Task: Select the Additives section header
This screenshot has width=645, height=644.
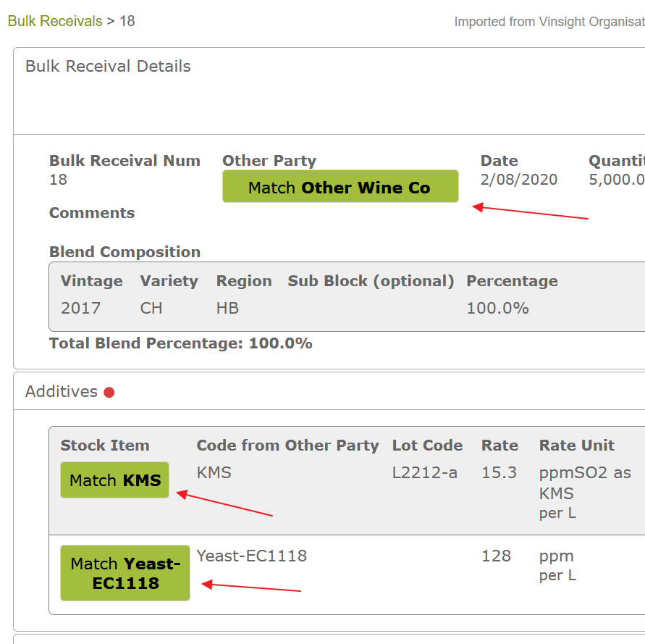Action: tap(62, 391)
